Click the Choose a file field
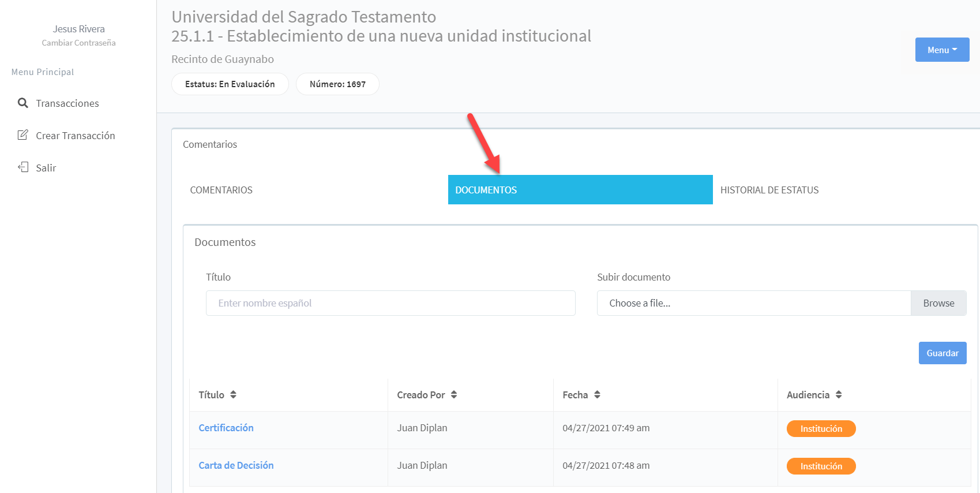Screen dimensions: 980x493 click(x=754, y=303)
